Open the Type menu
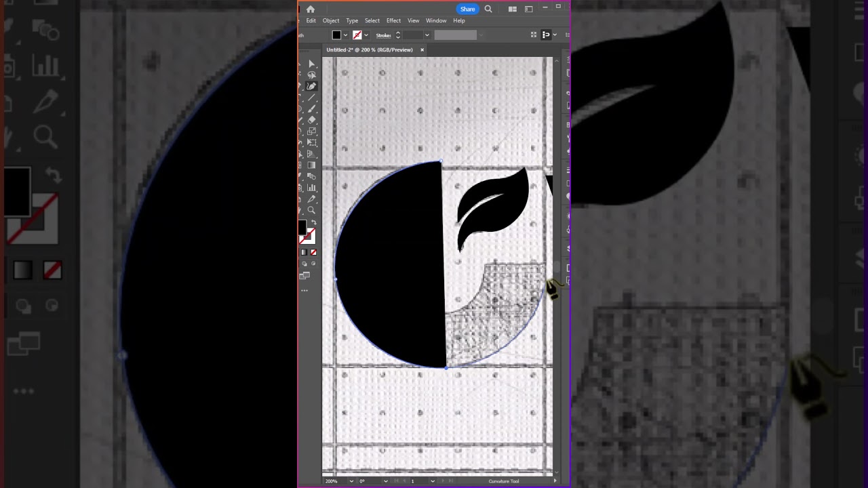The image size is (868, 488). [x=352, y=21]
